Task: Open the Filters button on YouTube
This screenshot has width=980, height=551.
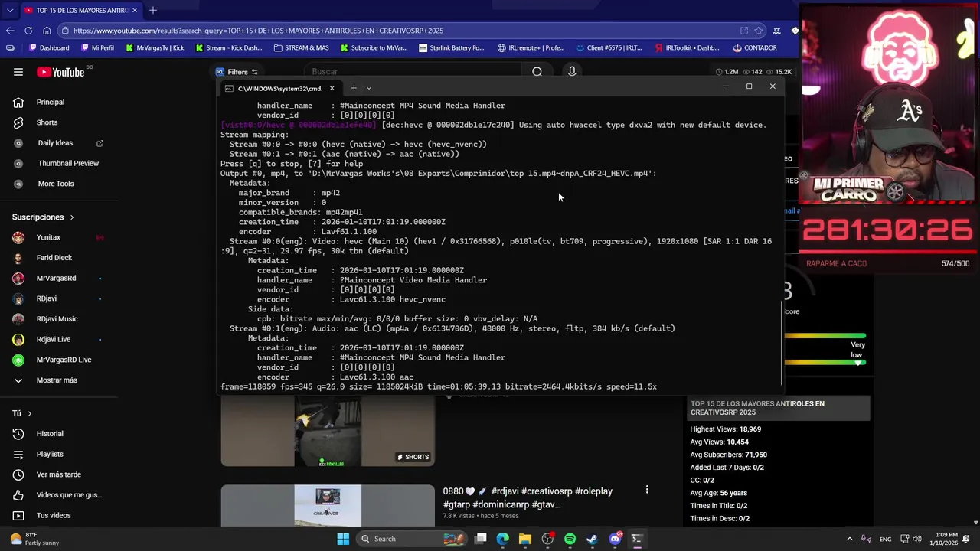Action: click(x=237, y=72)
